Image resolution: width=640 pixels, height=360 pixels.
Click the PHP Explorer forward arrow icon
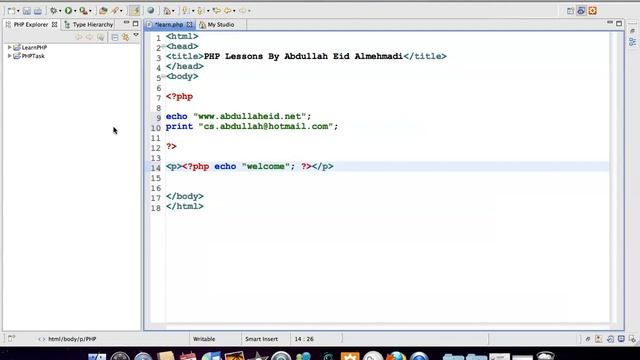(x=89, y=38)
